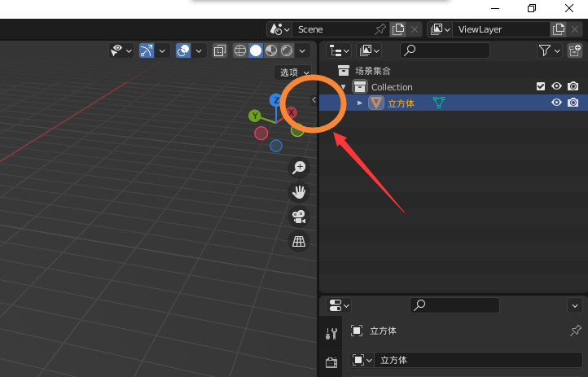This screenshot has height=377, width=588.
Task: Toggle pin in properties editor
Action: tap(576, 330)
